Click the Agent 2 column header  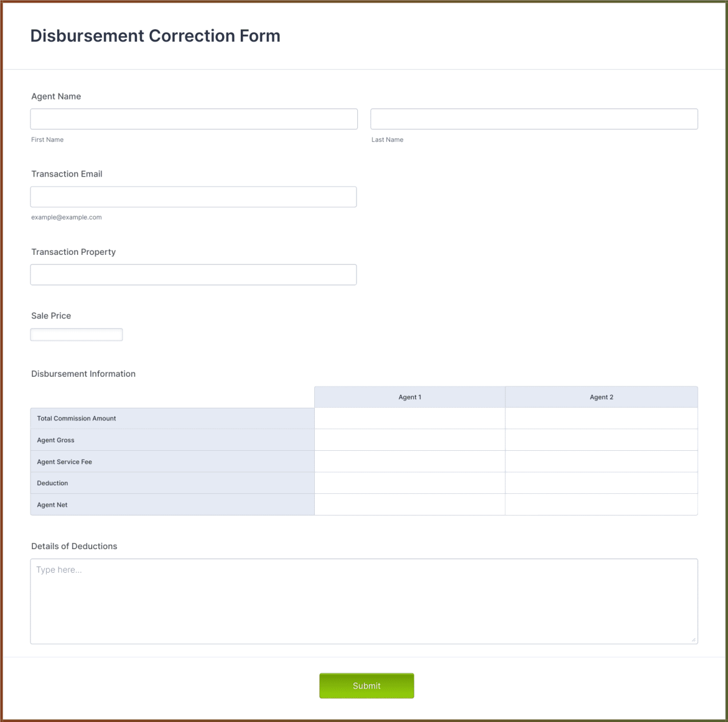(x=601, y=397)
